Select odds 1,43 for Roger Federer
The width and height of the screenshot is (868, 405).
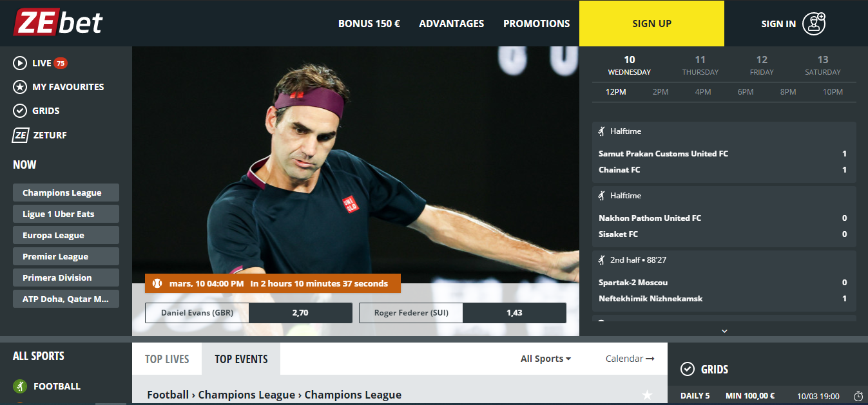(x=514, y=313)
